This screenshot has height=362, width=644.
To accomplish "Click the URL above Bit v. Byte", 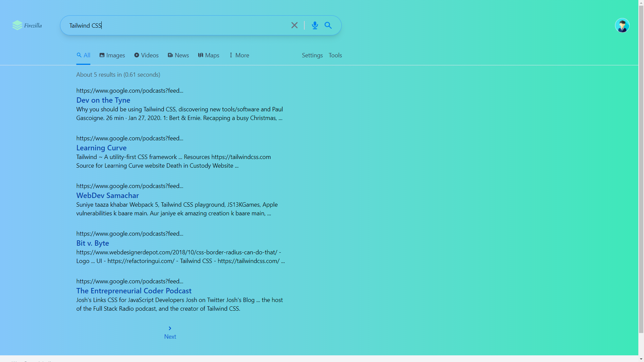I will click(x=130, y=234).
